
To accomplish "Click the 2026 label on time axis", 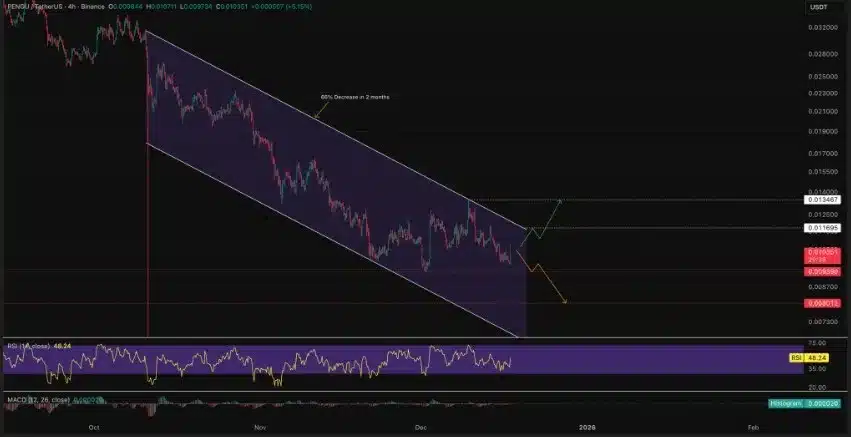I will coord(587,426).
